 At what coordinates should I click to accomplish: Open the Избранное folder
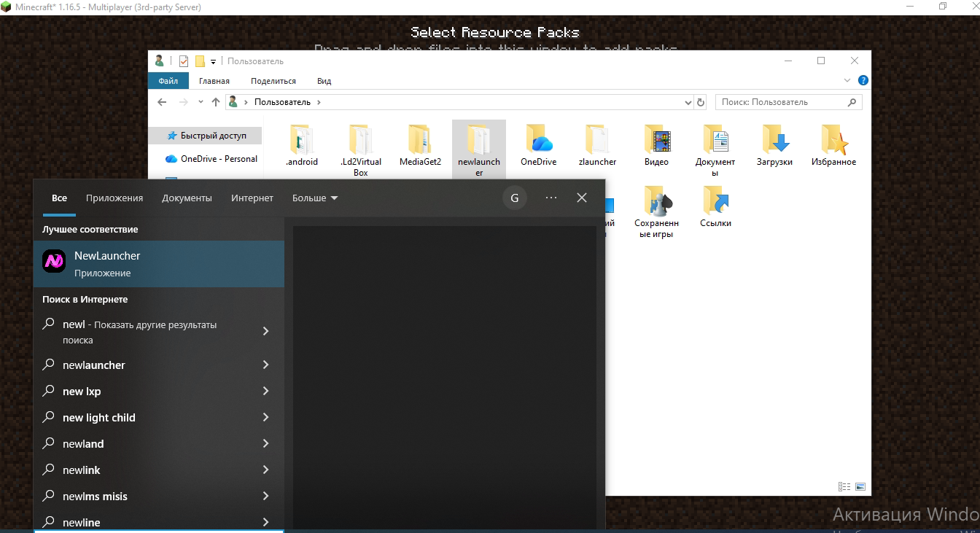(x=833, y=145)
